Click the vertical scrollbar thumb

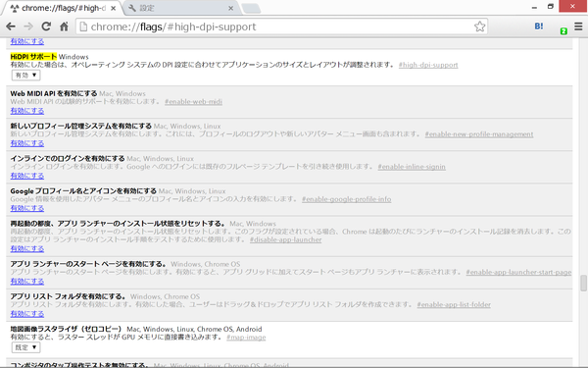(x=583, y=284)
